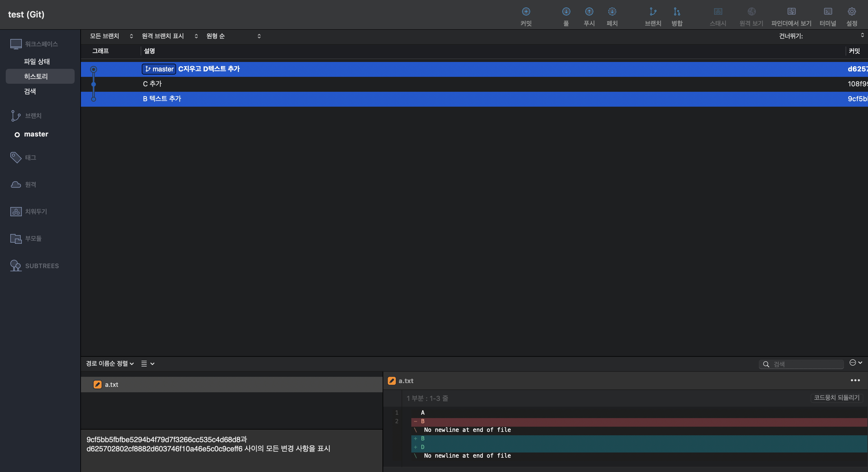Open 터미널 (terminal) from toolbar
868x472 pixels.
pos(828,12)
